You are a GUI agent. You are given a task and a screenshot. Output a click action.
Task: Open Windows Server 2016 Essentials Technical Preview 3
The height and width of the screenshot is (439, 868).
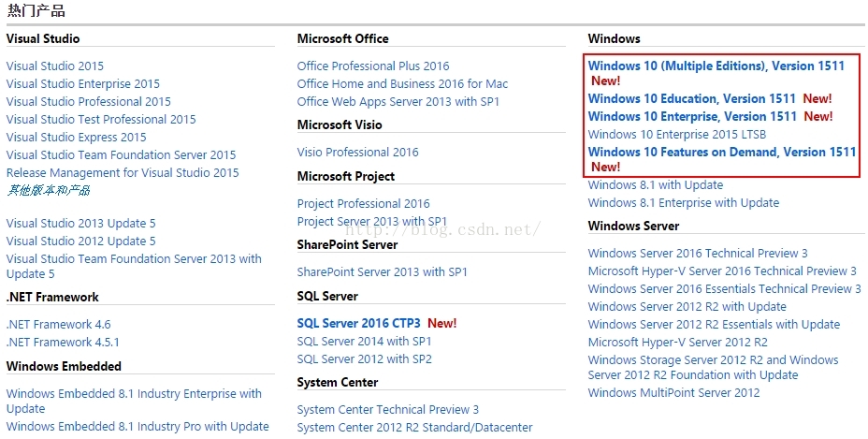pyautogui.click(x=725, y=289)
